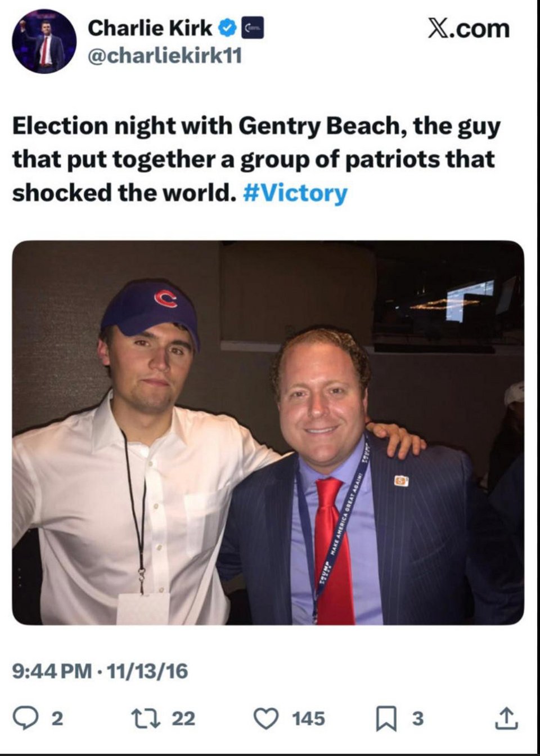The image size is (540, 756).
Task: Click the X.com logo text
Action: (x=468, y=28)
